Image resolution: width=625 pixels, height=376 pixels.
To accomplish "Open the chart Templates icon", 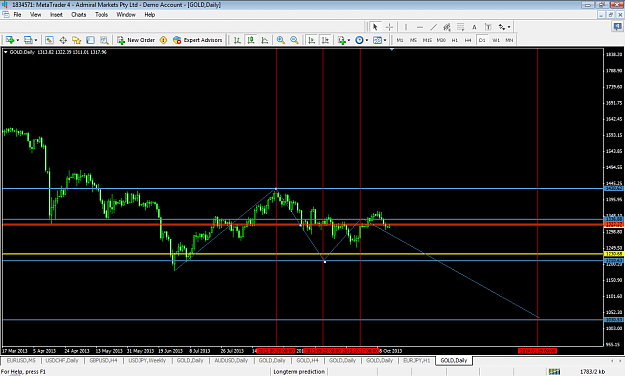I will 377,40.
